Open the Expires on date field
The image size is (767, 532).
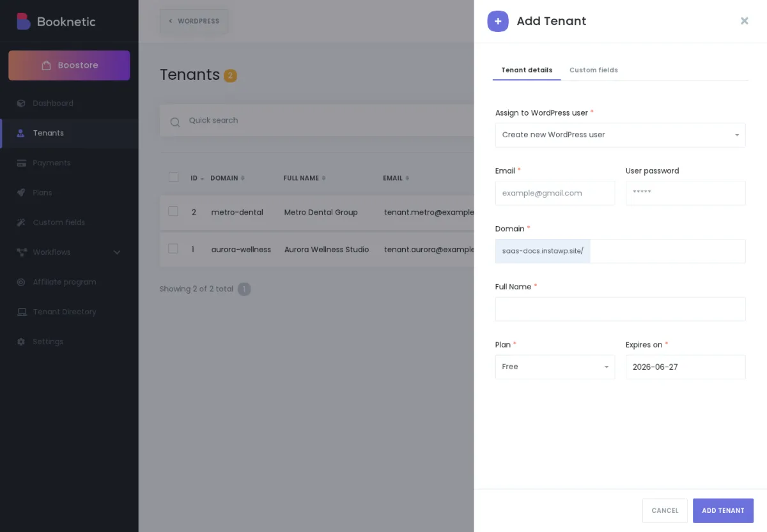tap(685, 367)
